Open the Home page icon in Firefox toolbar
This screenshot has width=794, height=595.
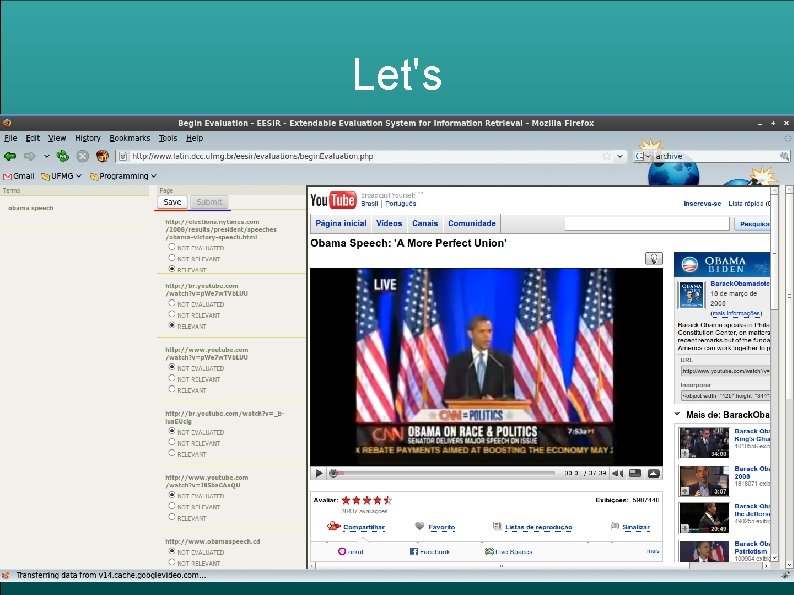(x=102, y=156)
